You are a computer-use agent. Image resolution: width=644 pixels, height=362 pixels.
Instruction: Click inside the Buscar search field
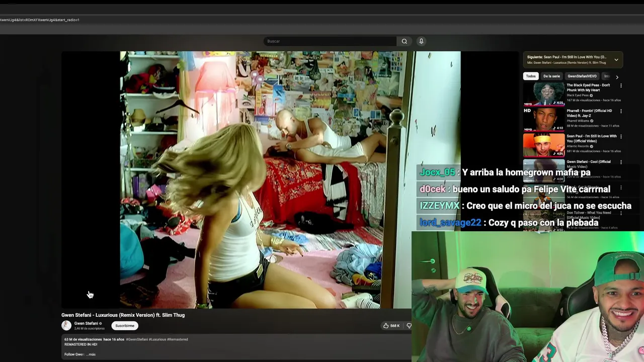point(330,41)
